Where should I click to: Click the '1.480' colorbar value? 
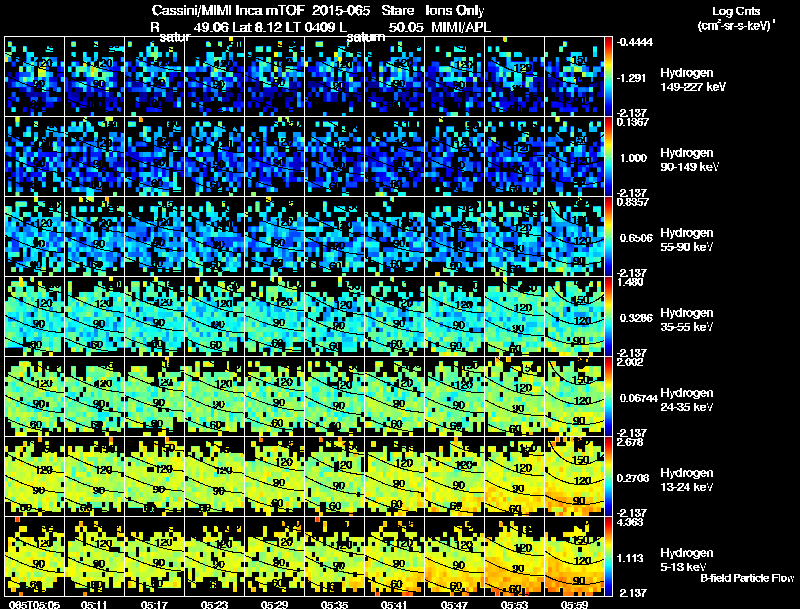[x=630, y=283]
